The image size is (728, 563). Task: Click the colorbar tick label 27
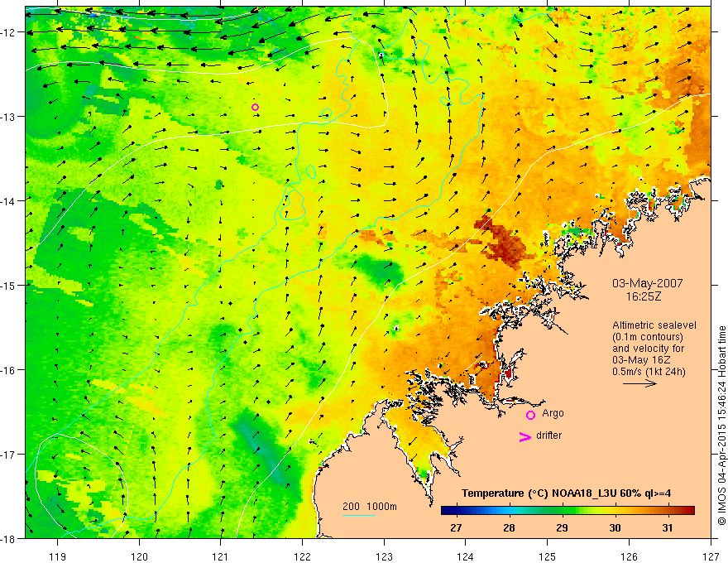tap(457, 527)
